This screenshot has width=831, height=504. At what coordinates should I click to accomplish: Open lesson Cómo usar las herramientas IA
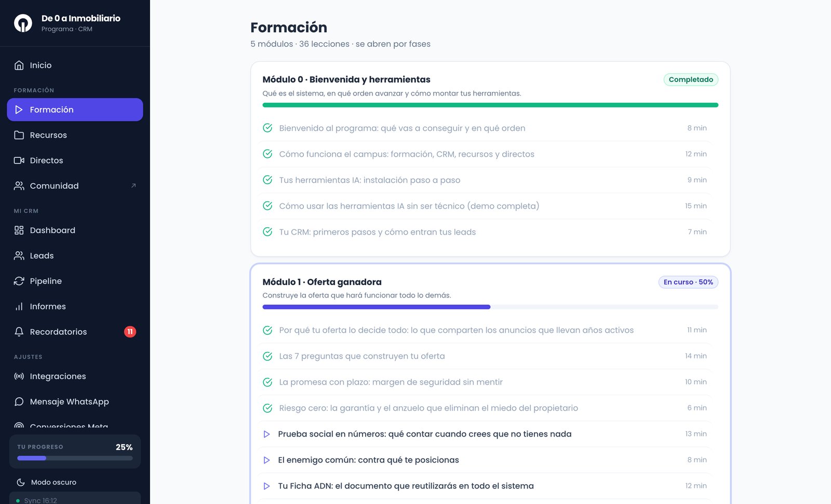click(x=485, y=206)
